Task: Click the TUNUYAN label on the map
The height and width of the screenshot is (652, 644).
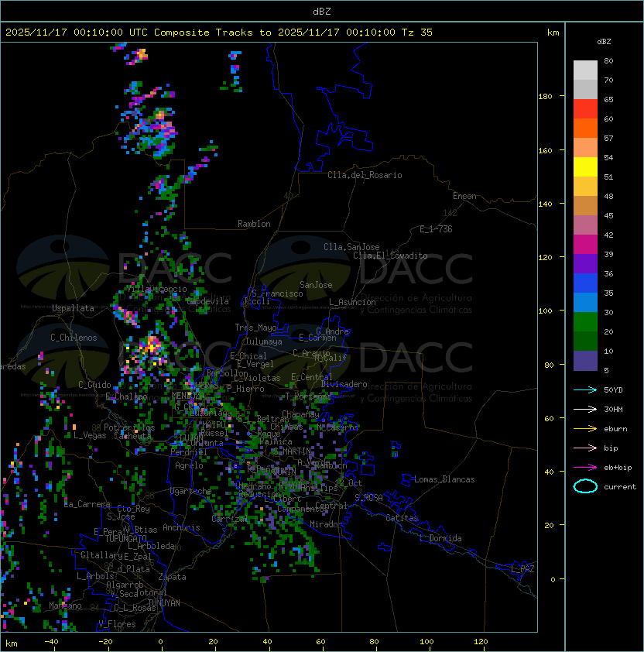Action: (164, 603)
